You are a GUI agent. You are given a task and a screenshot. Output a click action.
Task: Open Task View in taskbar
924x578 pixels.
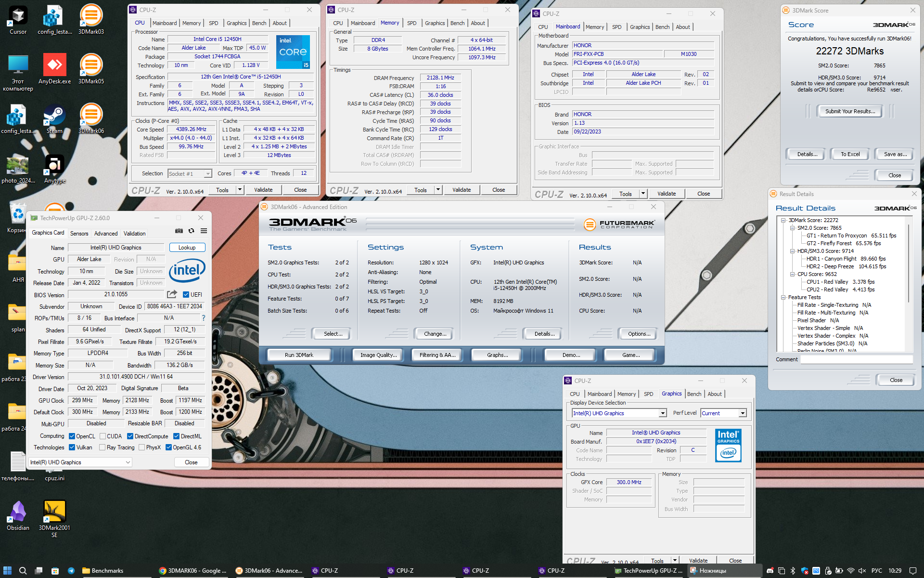tap(39, 570)
